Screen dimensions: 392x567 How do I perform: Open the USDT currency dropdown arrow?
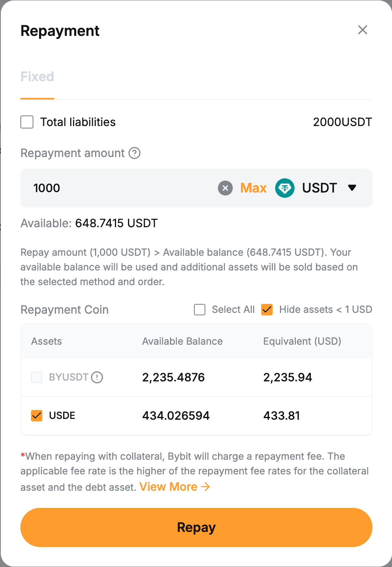click(x=352, y=188)
